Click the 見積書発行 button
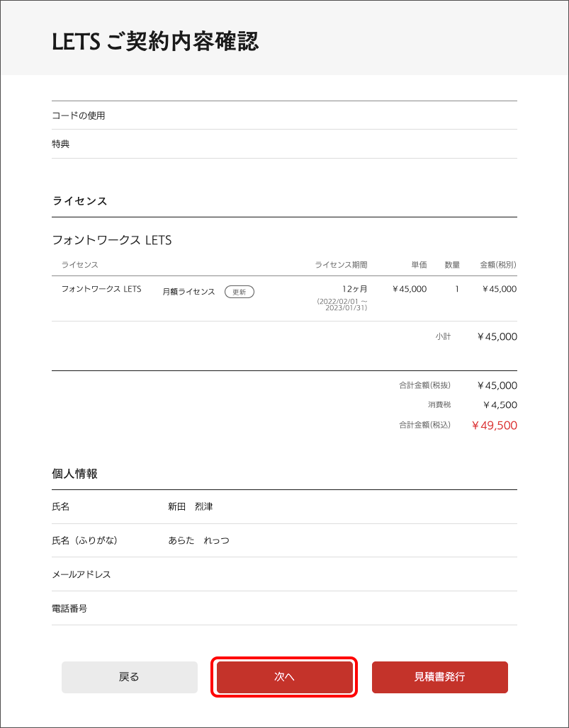Viewport: 569px width, 728px height. tap(439, 677)
